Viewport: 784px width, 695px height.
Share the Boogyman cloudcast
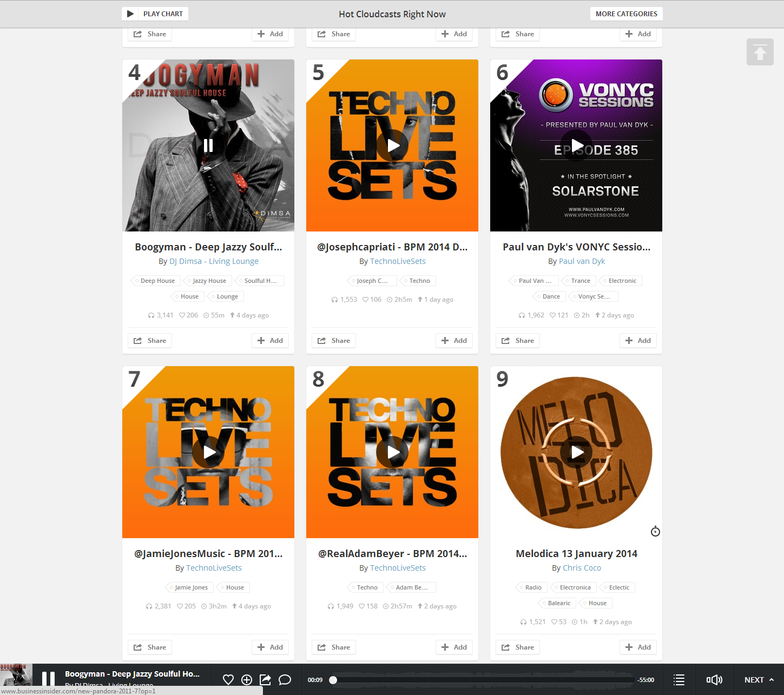click(x=150, y=341)
